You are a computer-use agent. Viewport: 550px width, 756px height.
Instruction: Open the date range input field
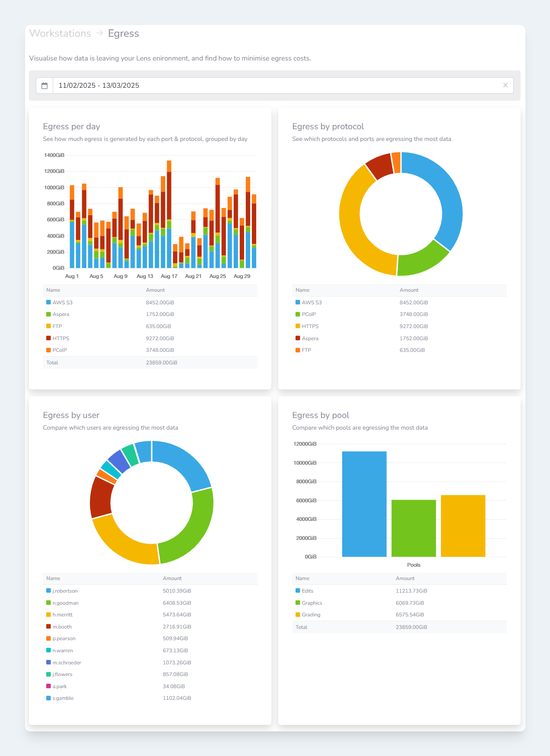(277, 86)
